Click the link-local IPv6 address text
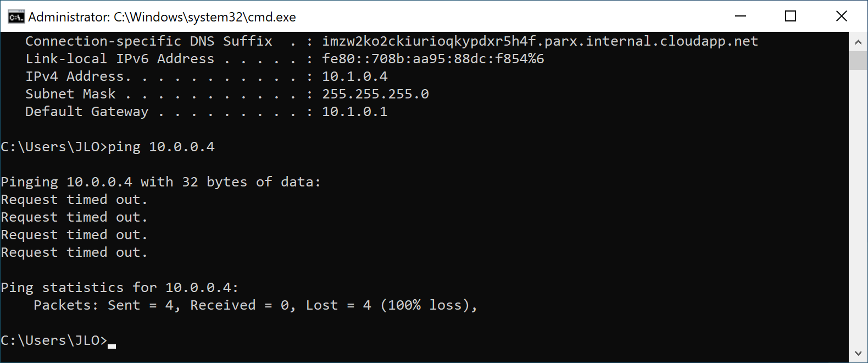 (x=433, y=59)
